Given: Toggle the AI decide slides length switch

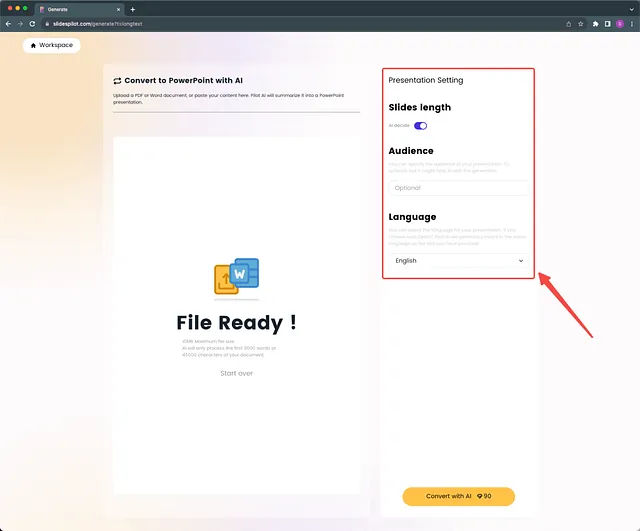Looking at the screenshot, I should coord(420,126).
